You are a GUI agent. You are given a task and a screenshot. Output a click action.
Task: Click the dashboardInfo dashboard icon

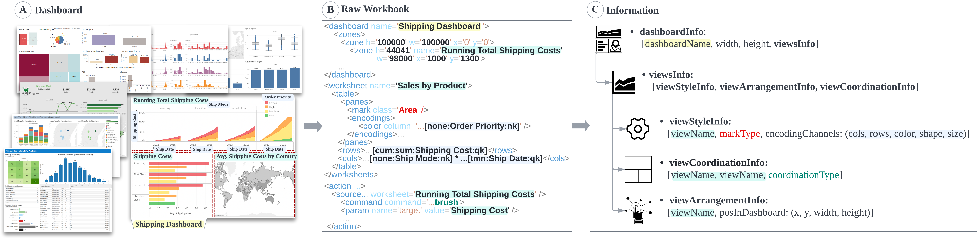(x=608, y=39)
